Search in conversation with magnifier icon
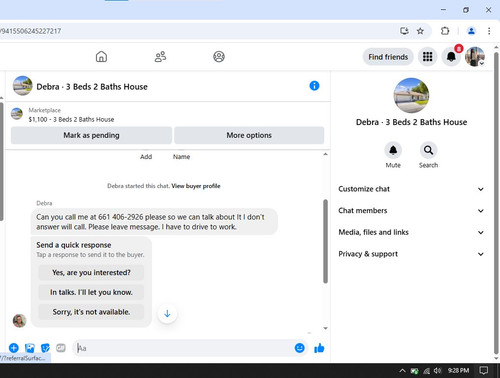Screen dimensions: 500x378 click(x=429, y=151)
